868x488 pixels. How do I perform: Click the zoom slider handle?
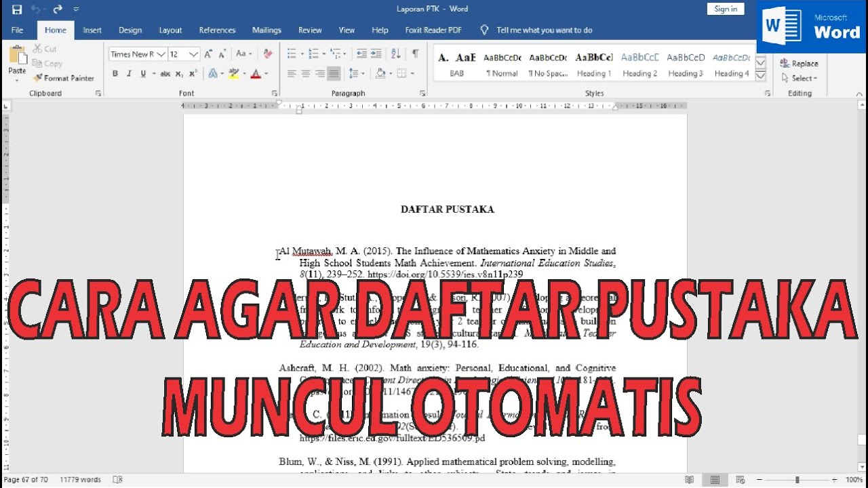(797, 480)
